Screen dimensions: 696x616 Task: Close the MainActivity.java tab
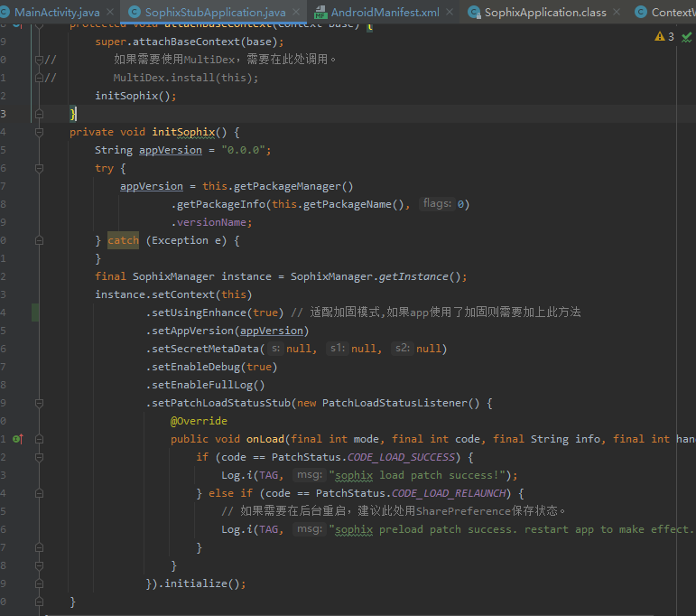coord(110,12)
